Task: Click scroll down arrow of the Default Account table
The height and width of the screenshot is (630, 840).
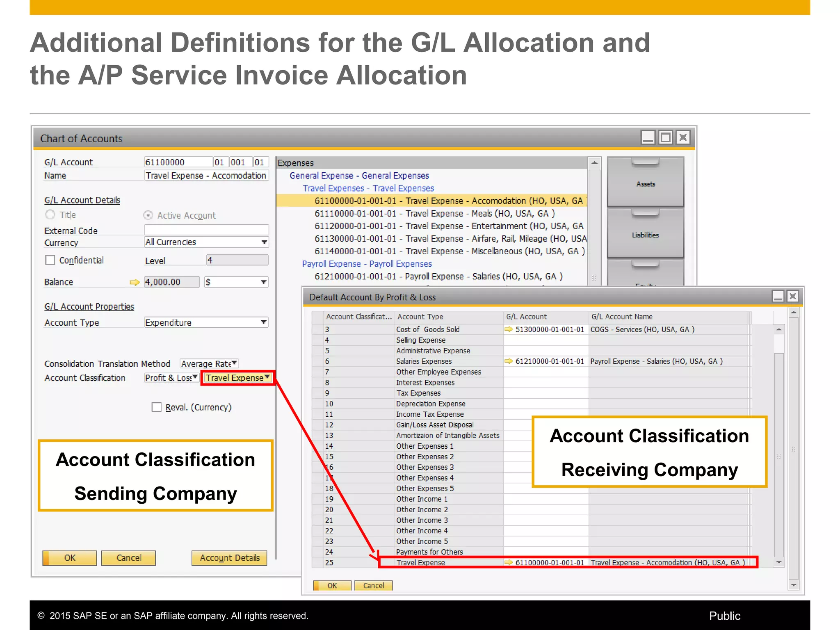Action: click(779, 562)
